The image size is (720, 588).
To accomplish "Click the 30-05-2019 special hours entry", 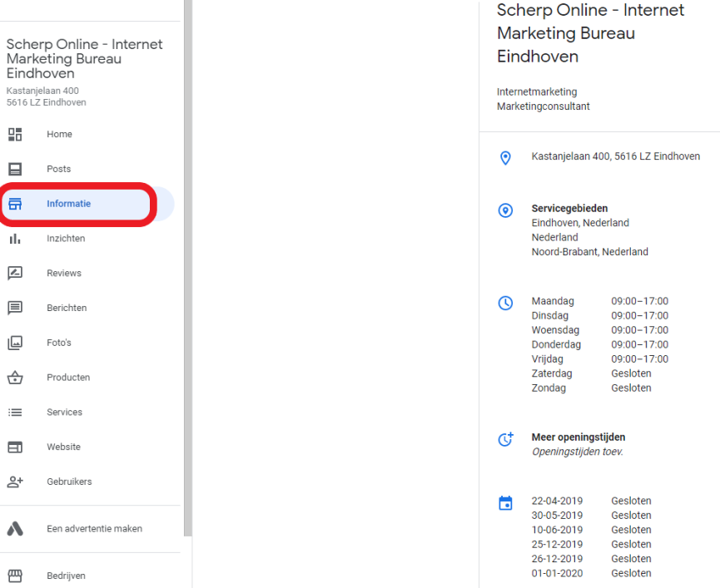I will pyautogui.click(x=592, y=516).
